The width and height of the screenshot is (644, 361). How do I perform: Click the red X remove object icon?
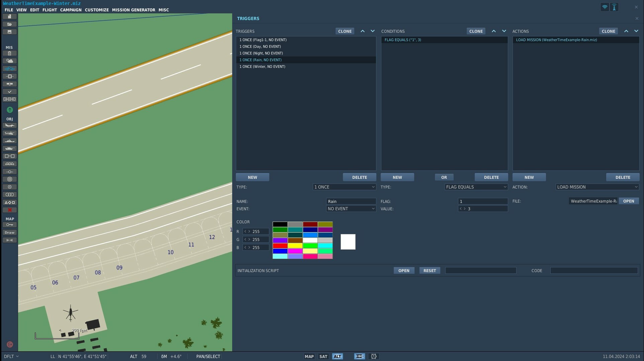pos(9,210)
